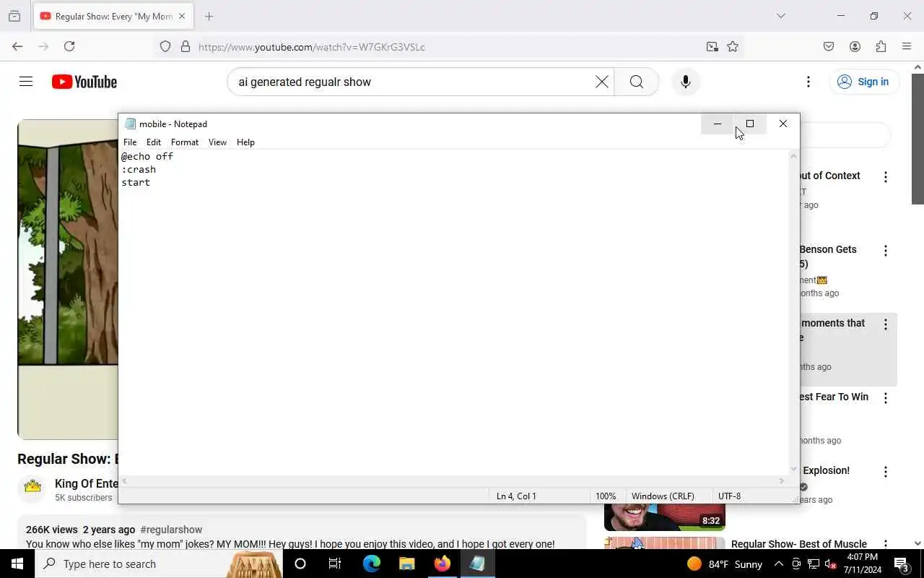924x578 pixels.
Task: Click the YouTube logo
Action: 84,82
